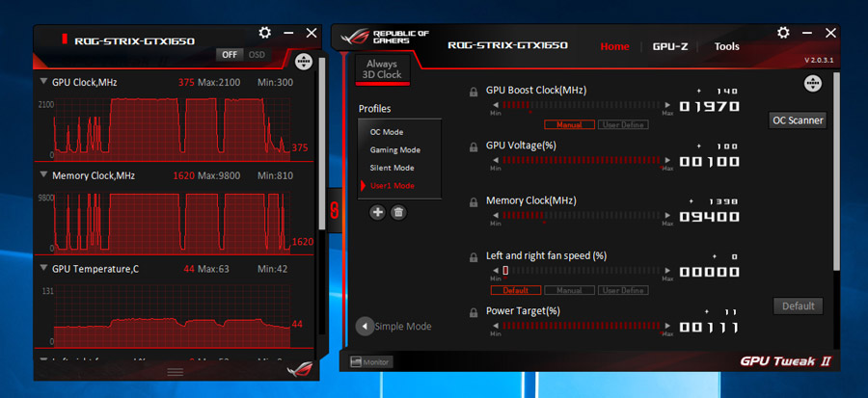The height and width of the screenshot is (398, 868).
Task: Open the Tools tab
Action: 726,46
